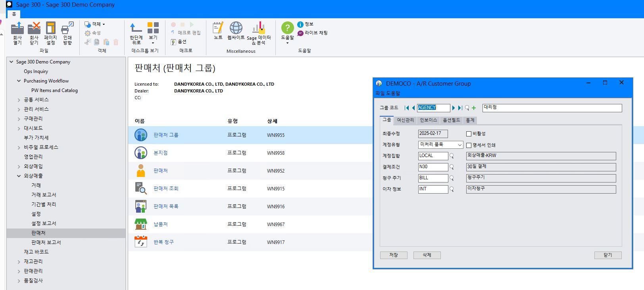Click the 회사 열기 (open company) icon
This screenshot has width=644, height=290.
coord(17,28)
